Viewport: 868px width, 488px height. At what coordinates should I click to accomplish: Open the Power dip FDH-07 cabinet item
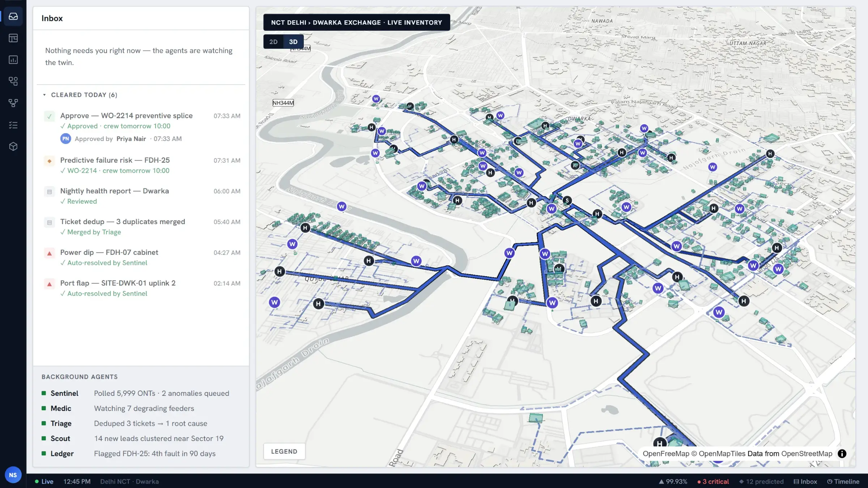(x=142, y=257)
